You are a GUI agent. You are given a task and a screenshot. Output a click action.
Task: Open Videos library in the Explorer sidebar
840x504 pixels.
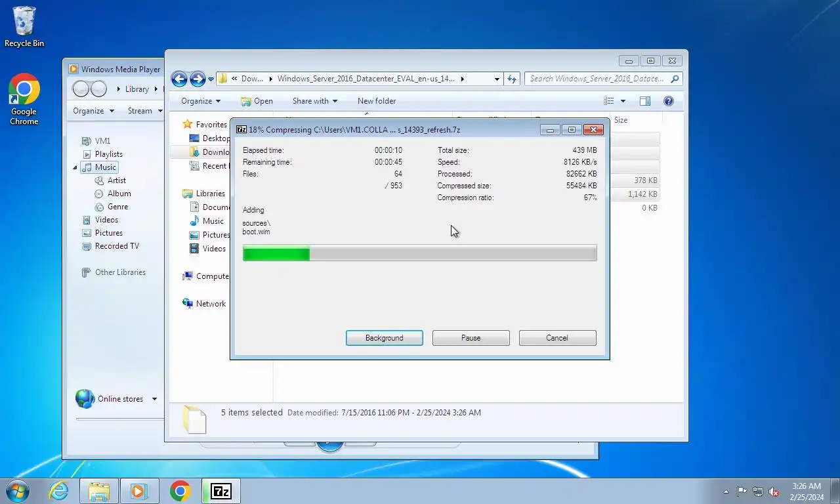coord(207,249)
